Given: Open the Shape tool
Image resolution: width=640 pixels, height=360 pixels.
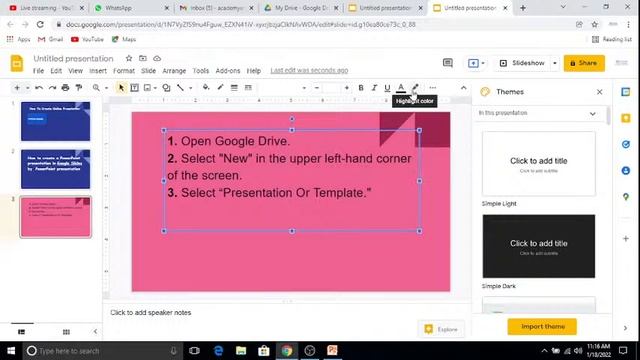Looking at the screenshot, I should [166, 88].
